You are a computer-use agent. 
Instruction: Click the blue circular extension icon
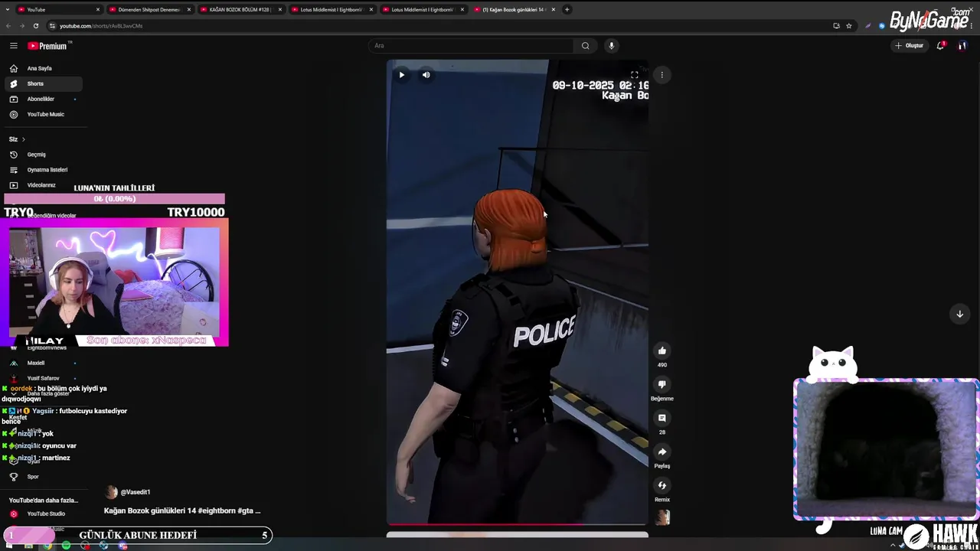[881, 26]
